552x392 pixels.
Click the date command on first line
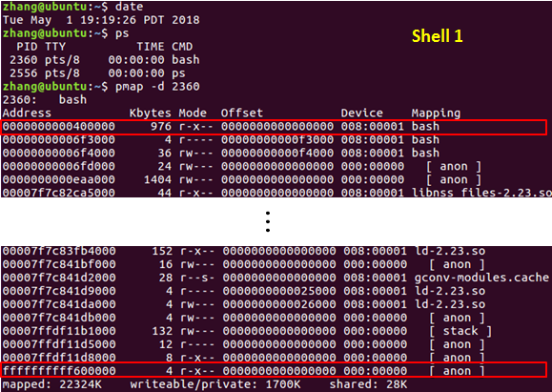tap(130, 7)
